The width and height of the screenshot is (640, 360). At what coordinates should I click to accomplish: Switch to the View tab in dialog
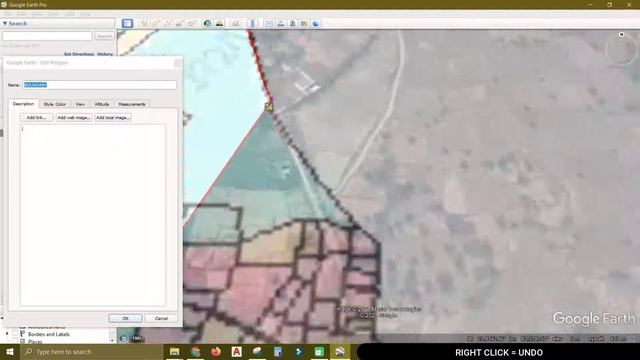[x=80, y=104]
